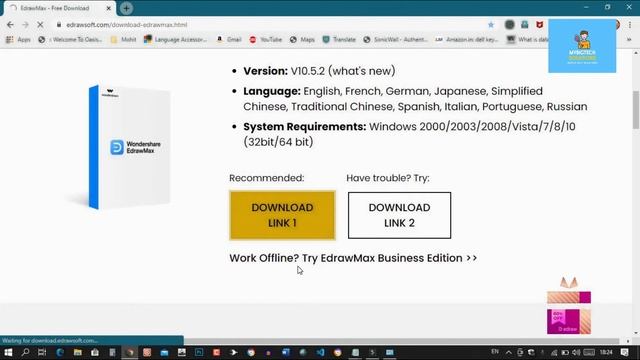
Task: Go back using browser back arrow
Action: click(x=10, y=24)
